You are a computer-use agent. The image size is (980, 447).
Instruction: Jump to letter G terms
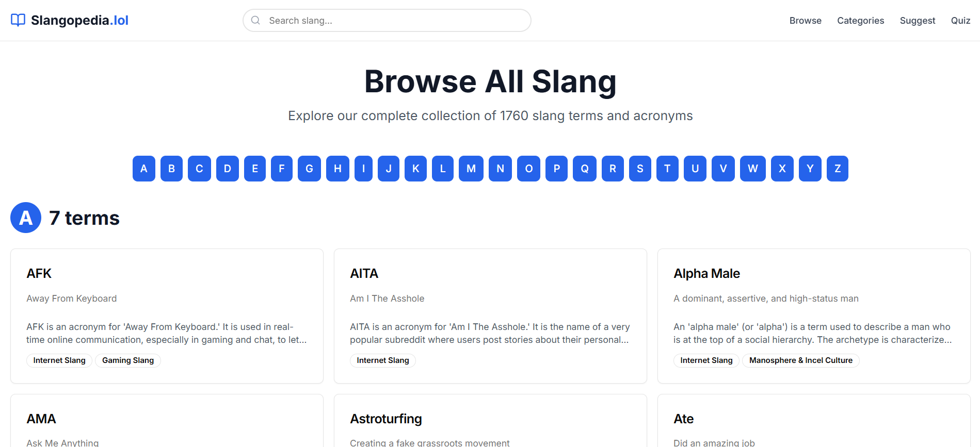[310, 169]
